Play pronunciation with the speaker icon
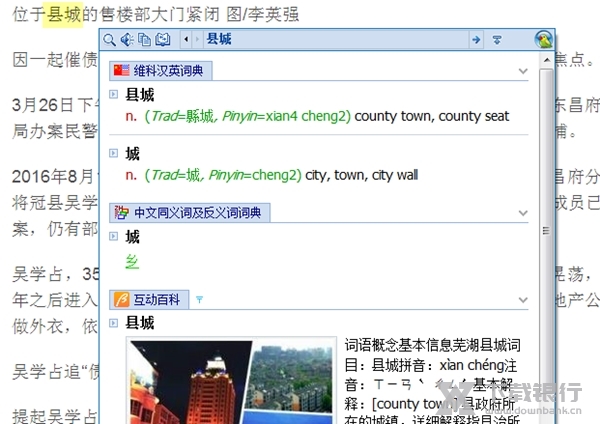Screen dimensions: 600x424 click(x=127, y=40)
